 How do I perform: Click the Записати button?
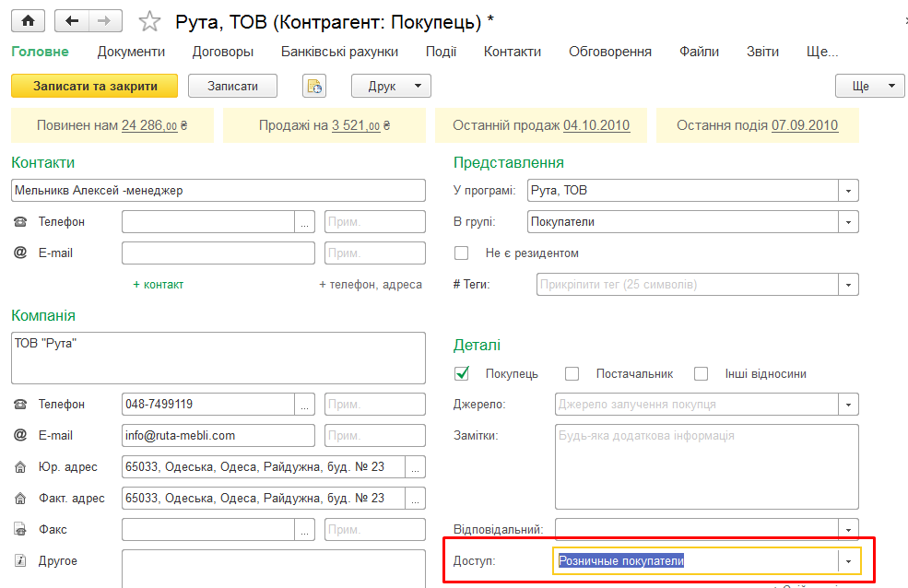[233, 87]
